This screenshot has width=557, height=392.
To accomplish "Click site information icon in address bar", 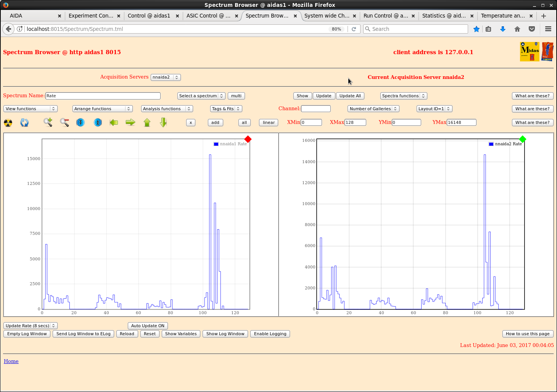I will pyautogui.click(x=20, y=29).
